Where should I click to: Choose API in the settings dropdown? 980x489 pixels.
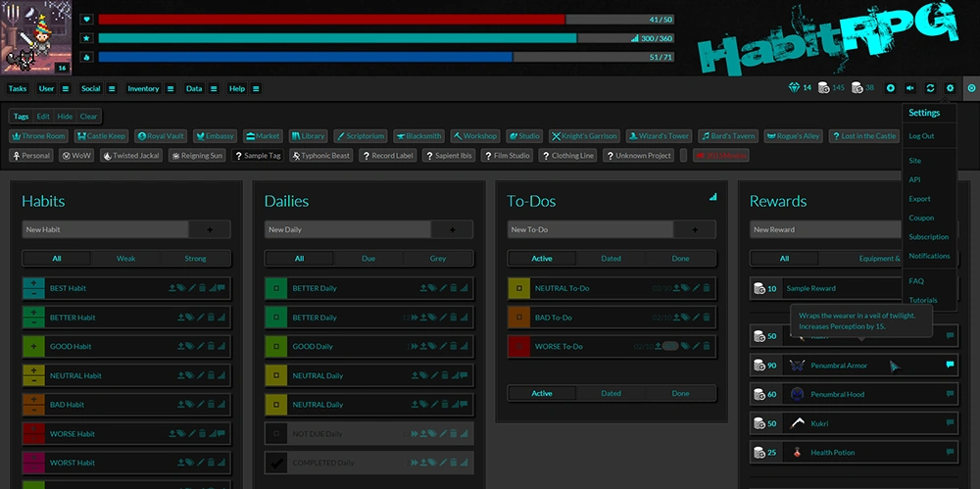[x=914, y=179]
